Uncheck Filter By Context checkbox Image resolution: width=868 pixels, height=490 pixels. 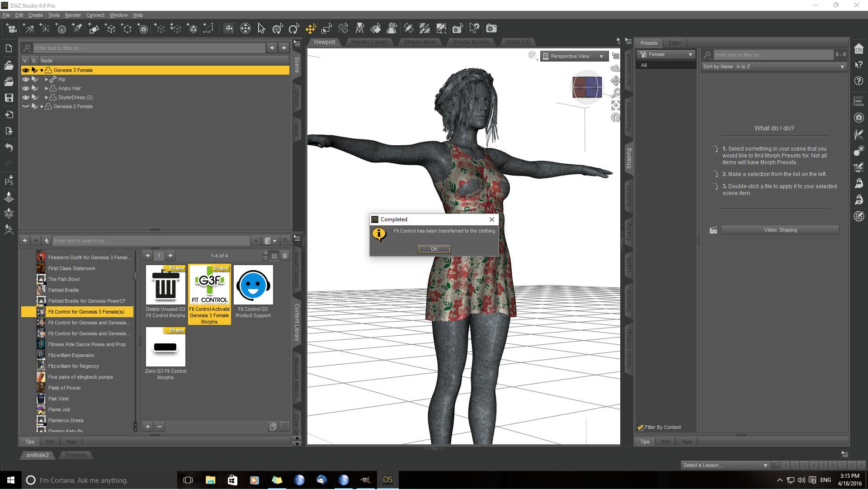640,428
